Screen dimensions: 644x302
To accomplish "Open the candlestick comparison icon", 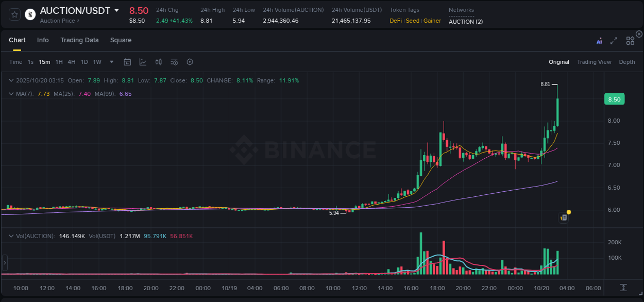I will [158, 62].
